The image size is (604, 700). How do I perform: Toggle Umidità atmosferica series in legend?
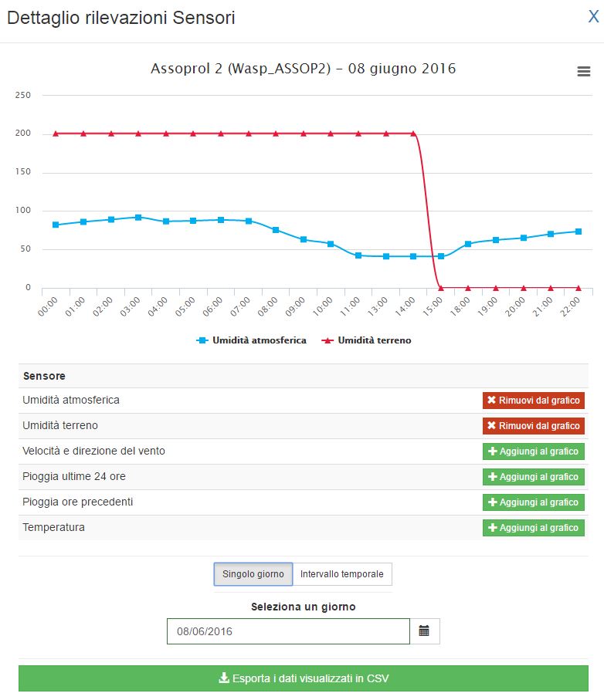coord(252,340)
